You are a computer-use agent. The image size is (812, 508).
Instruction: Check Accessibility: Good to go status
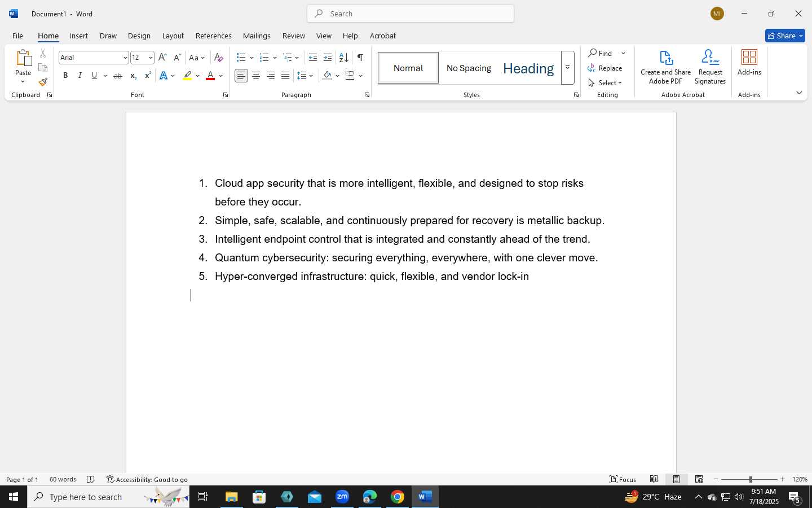147,480
